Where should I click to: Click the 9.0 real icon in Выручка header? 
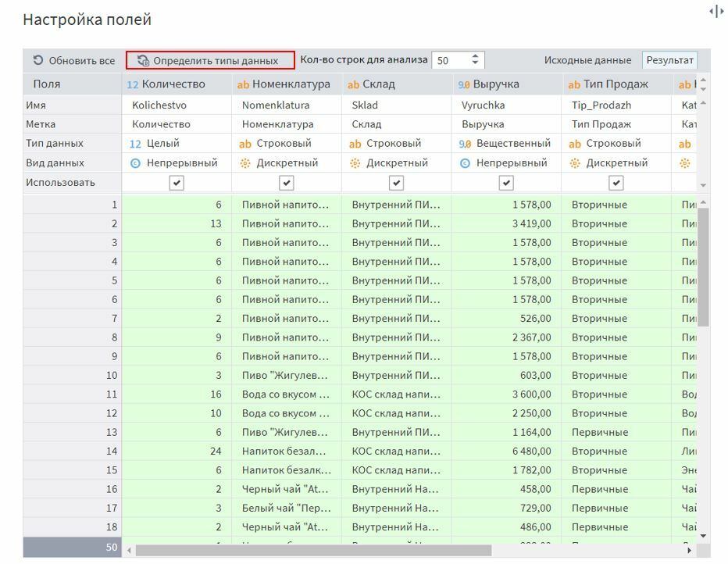[463, 84]
